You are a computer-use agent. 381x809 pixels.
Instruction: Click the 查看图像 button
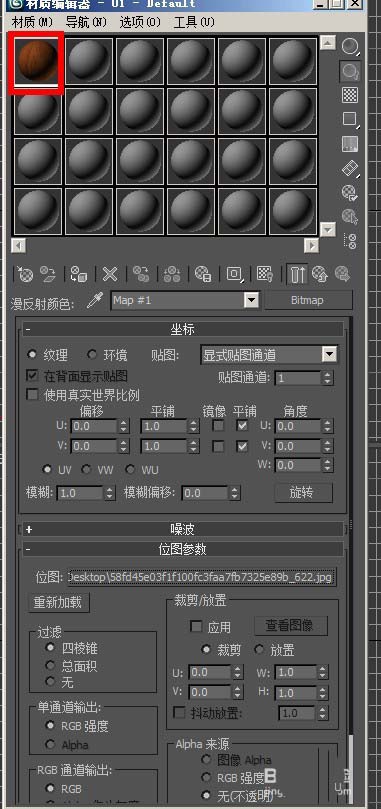tap(291, 626)
